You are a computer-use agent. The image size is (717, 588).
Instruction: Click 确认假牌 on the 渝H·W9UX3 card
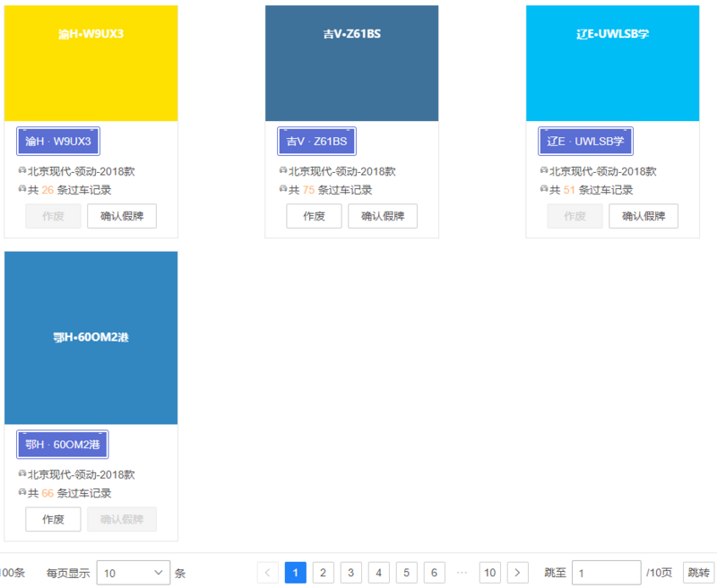point(122,216)
